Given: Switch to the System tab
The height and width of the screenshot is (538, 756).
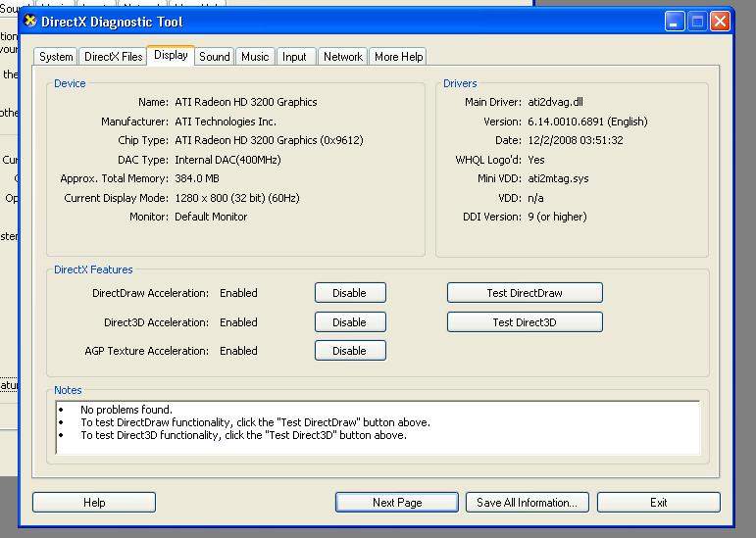Looking at the screenshot, I should (x=56, y=57).
